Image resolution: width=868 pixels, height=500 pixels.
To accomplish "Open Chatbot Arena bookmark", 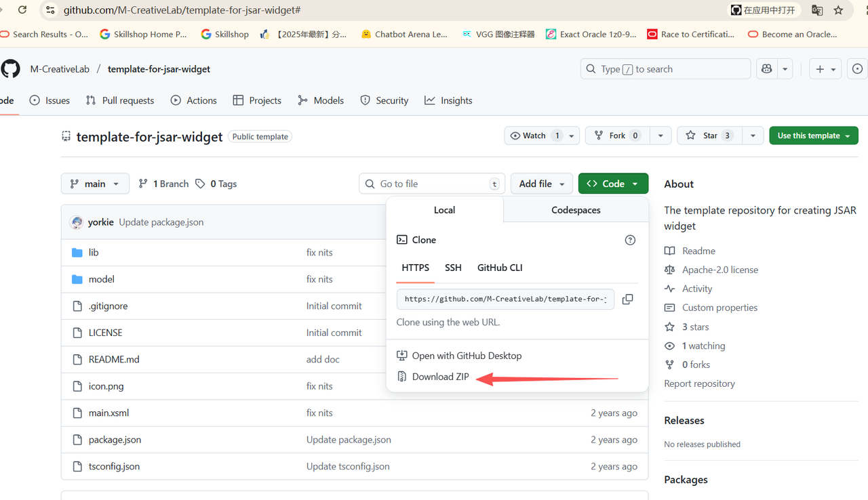I will pos(404,34).
